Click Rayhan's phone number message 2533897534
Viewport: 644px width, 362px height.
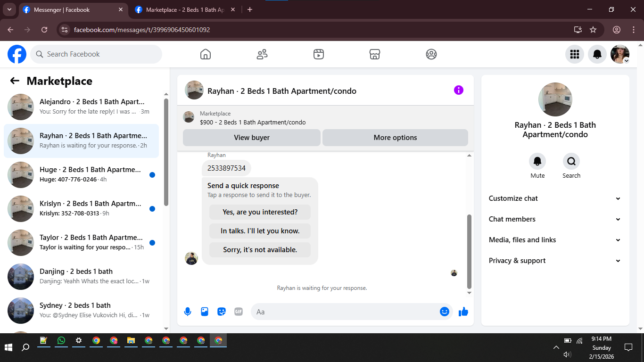tap(226, 168)
